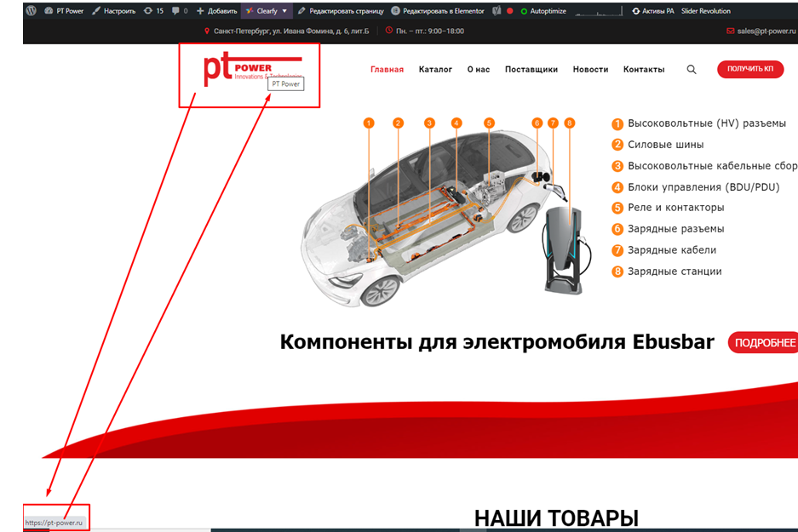Open the Новости page
This screenshot has height=532, width=798.
590,69
